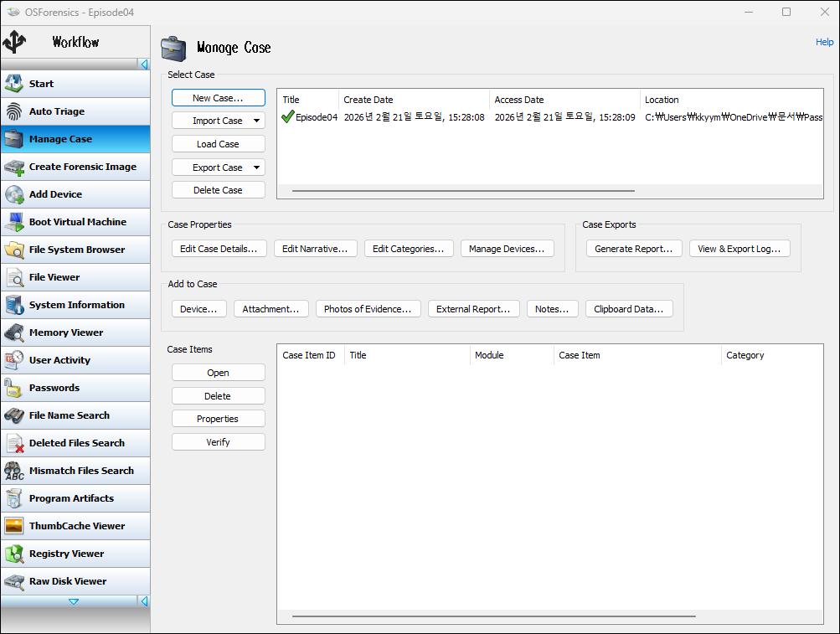Click the Category column header

pos(771,355)
